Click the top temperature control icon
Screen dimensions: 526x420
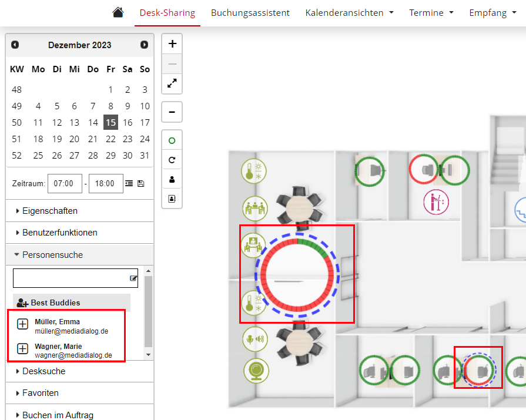click(254, 171)
